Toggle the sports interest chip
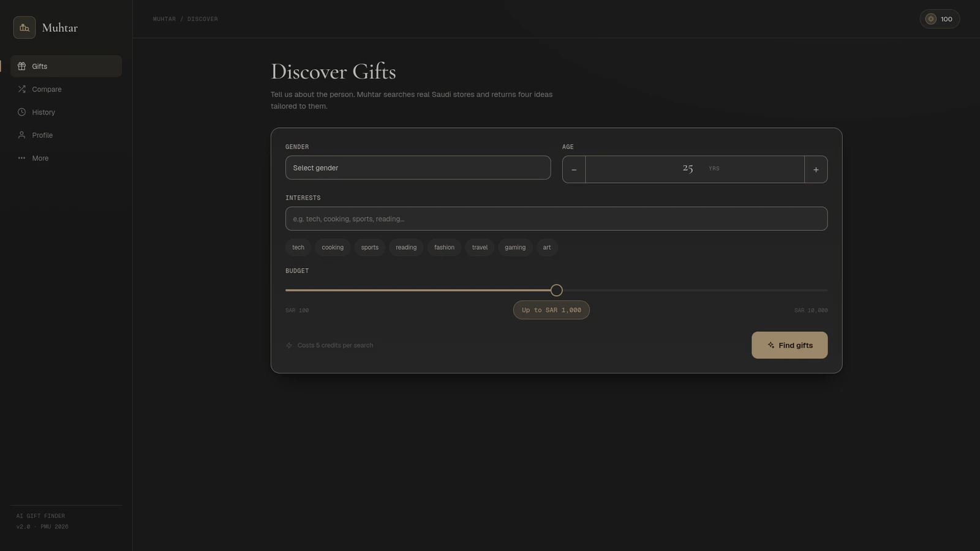 (x=370, y=247)
